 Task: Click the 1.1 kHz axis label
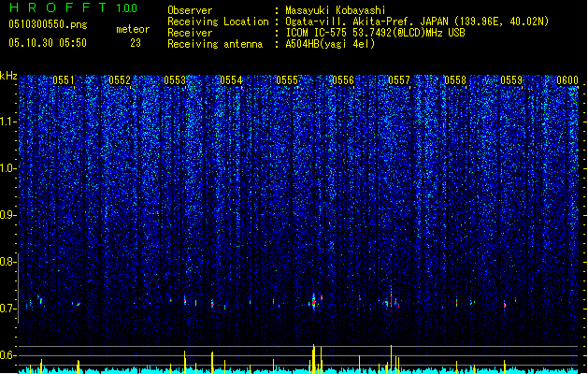point(8,122)
